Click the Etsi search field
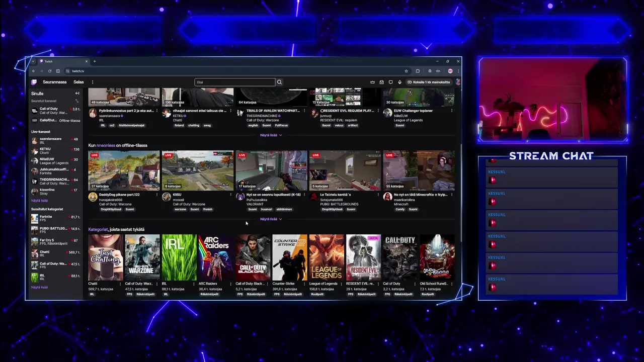Viewport: 644px width, 362px height. click(234, 82)
